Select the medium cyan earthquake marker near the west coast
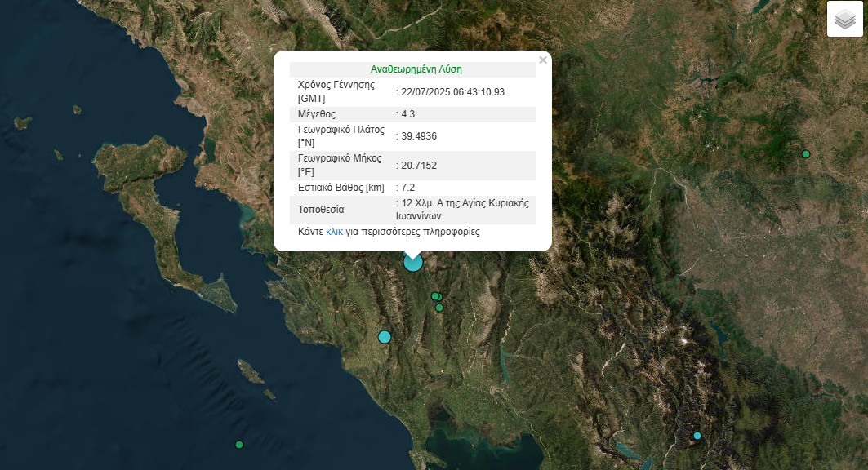This screenshot has height=470, width=868. click(x=385, y=337)
